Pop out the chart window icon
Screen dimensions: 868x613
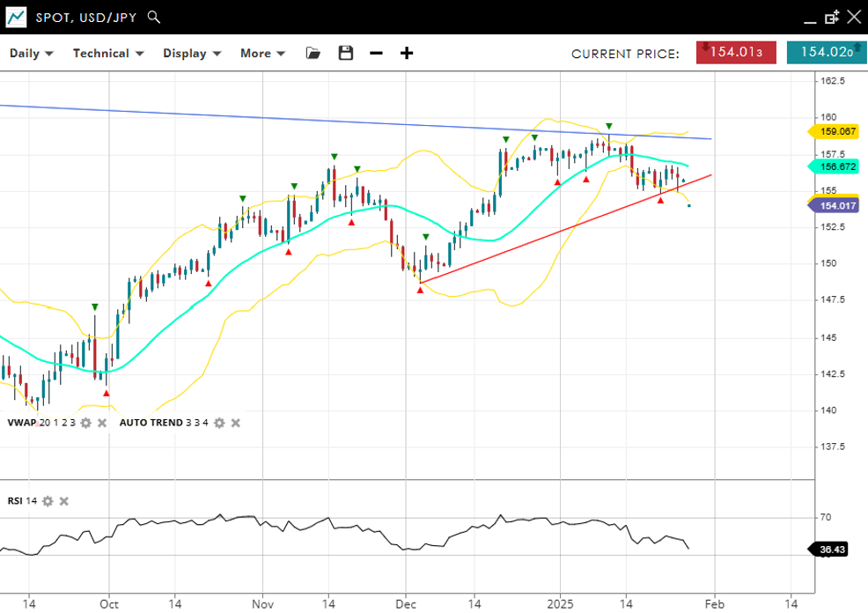coord(832,17)
